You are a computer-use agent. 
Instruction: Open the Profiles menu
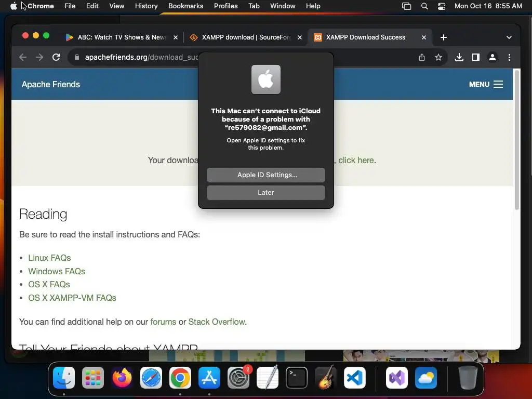click(x=225, y=6)
